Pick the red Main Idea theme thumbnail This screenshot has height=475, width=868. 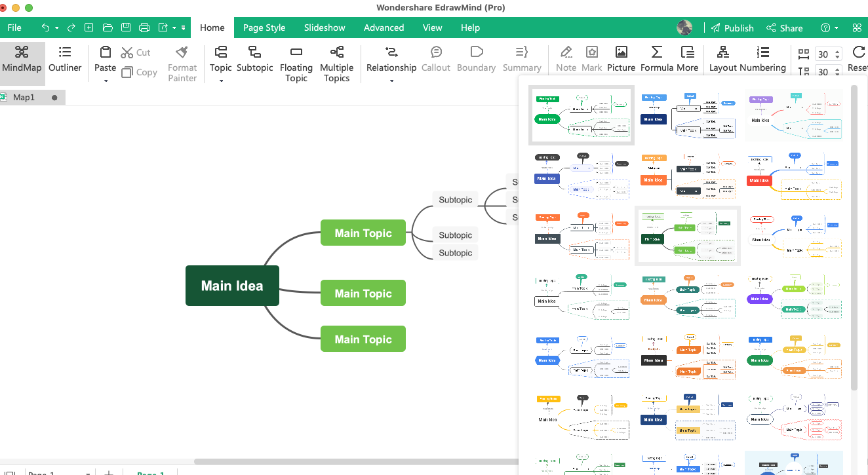click(x=794, y=176)
